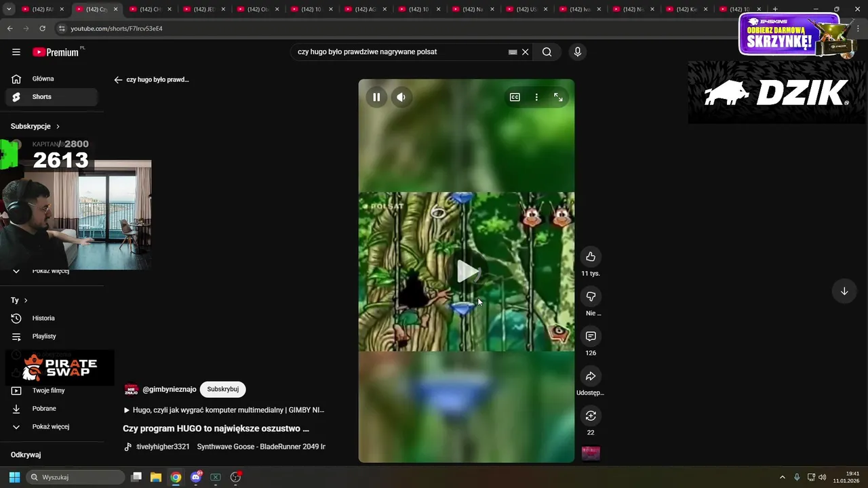This screenshot has width=868, height=488.
Task: Clear the search query with X
Action: pos(525,52)
